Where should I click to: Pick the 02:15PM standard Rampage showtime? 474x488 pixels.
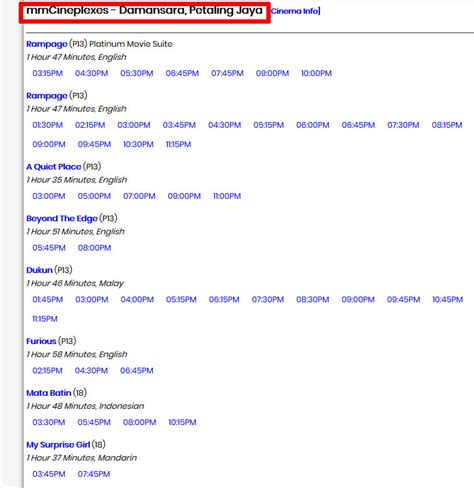[x=90, y=125]
